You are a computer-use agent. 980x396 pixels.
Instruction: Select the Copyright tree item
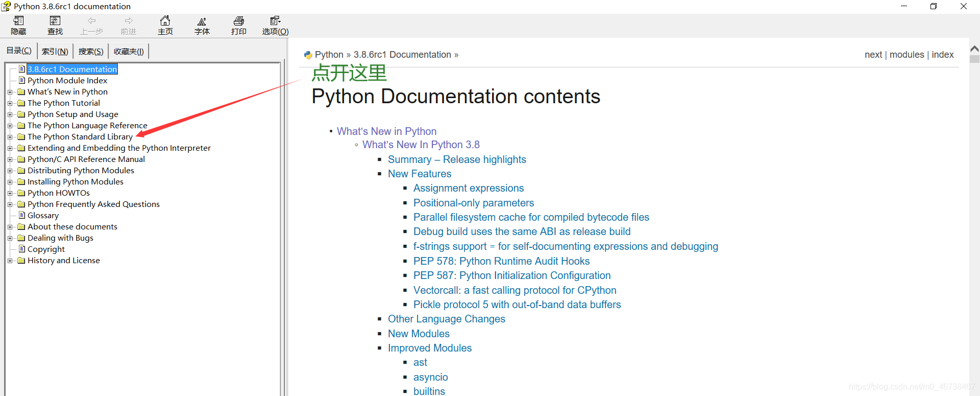(x=46, y=249)
